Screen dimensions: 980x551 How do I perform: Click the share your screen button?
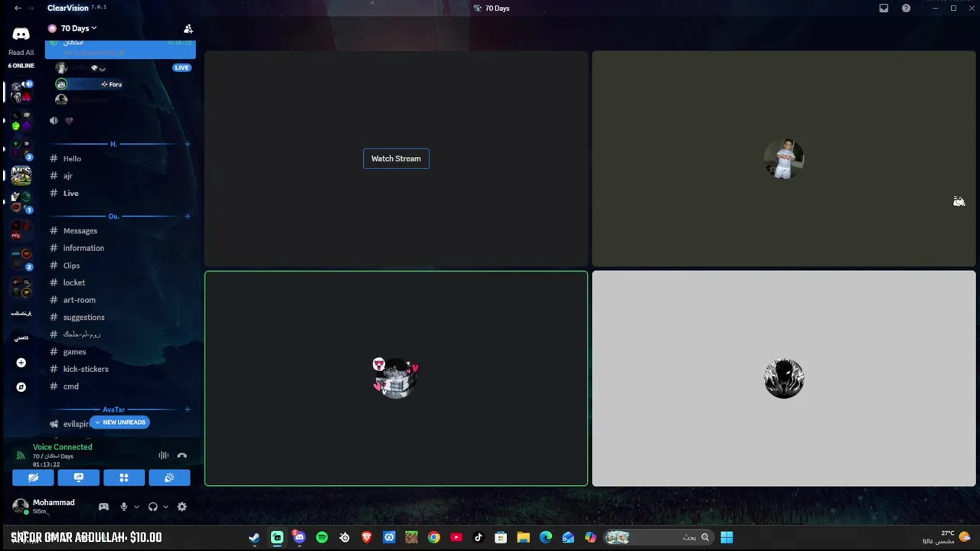(x=78, y=478)
